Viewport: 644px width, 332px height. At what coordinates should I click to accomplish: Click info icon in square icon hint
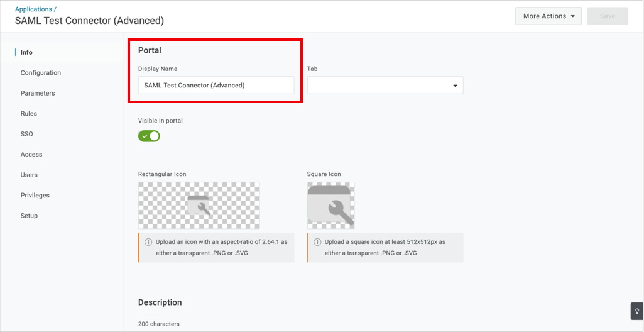tap(317, 242)
